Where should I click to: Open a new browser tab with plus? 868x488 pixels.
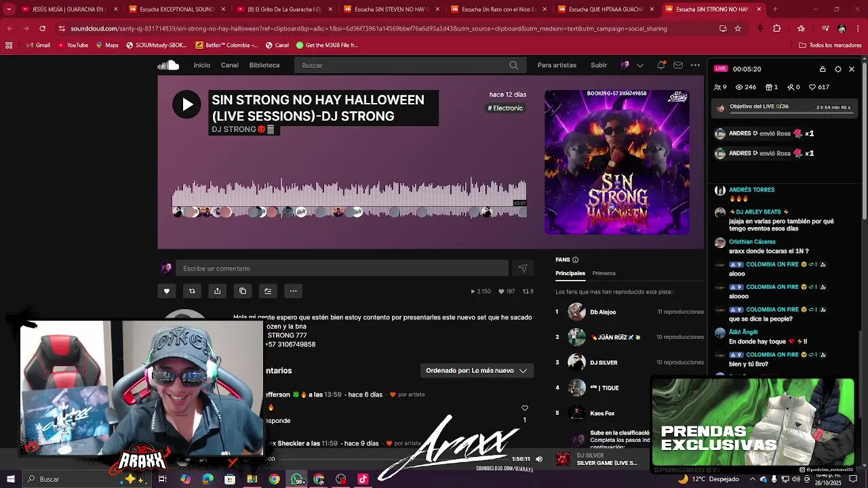775,9
